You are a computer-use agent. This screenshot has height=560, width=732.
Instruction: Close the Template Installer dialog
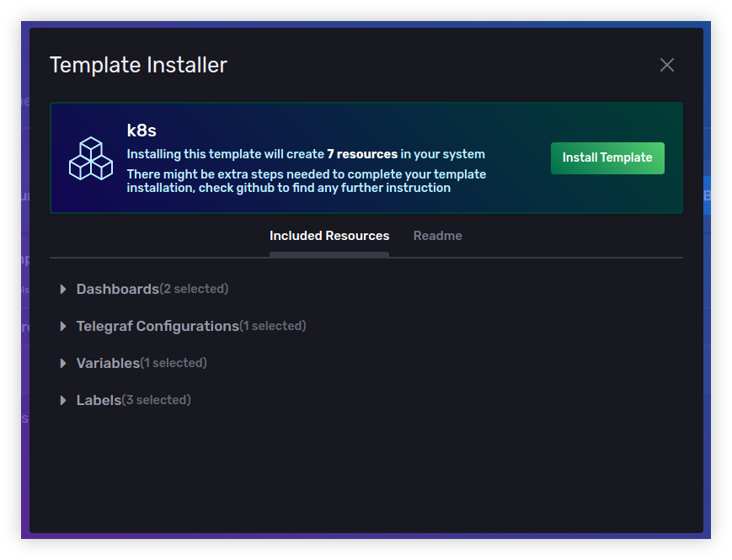pos(667,65)
